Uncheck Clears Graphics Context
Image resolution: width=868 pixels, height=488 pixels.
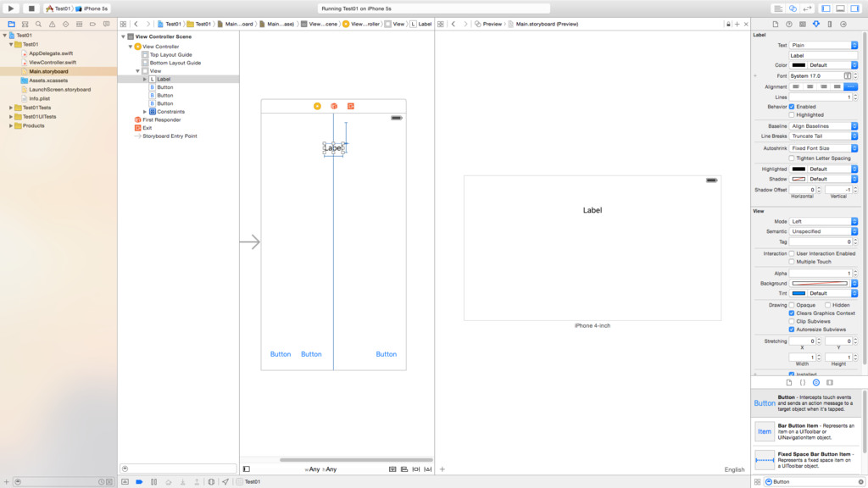pos(792,313)
